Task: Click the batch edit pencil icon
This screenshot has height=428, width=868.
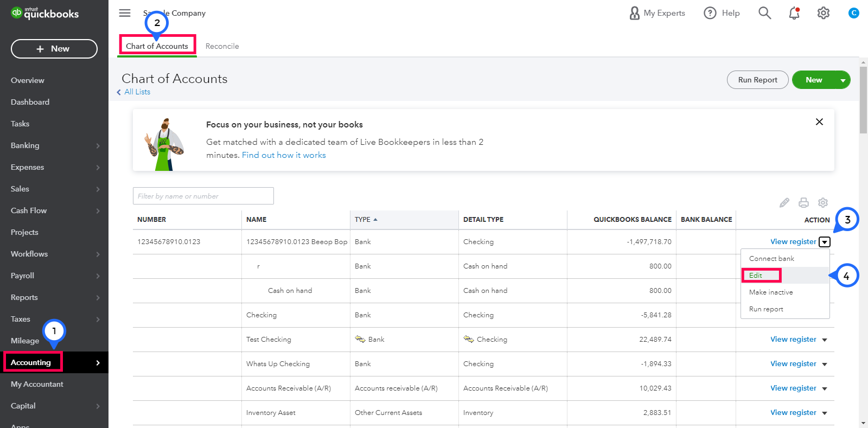Action: point(784,203)
